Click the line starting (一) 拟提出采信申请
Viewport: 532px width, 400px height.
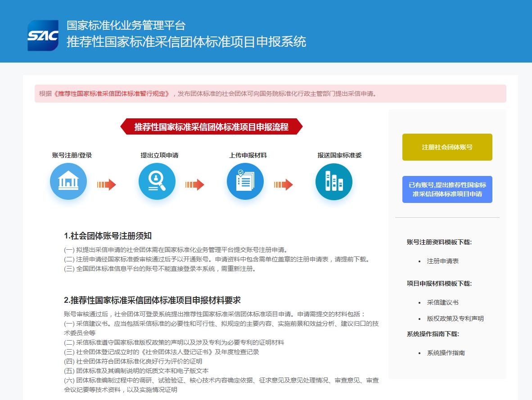coord(176,250)
